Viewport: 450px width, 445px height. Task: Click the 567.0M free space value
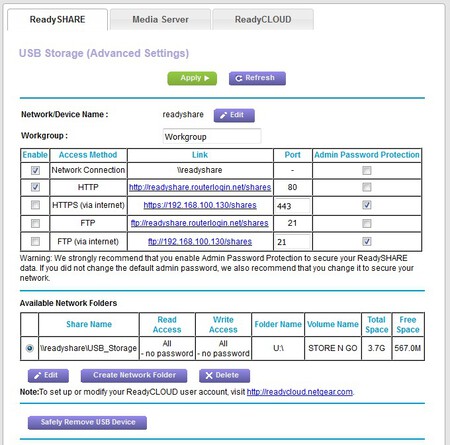point(408,348)
